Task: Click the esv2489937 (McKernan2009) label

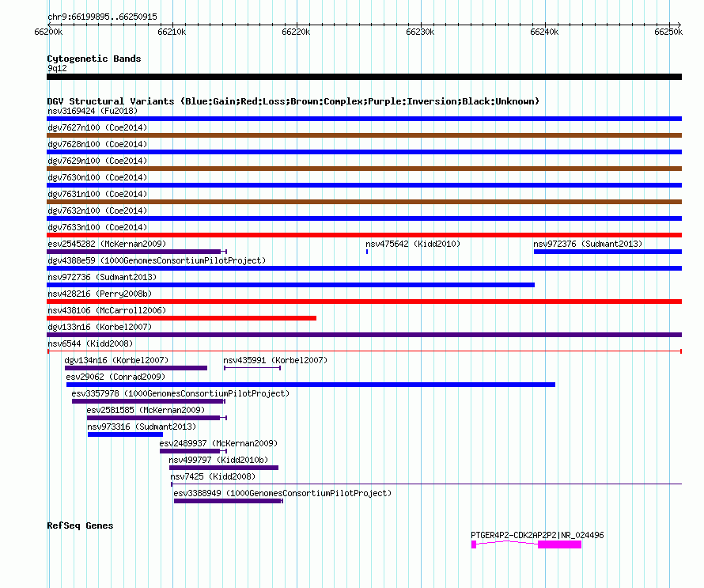Action: click(x=218, y=443)
